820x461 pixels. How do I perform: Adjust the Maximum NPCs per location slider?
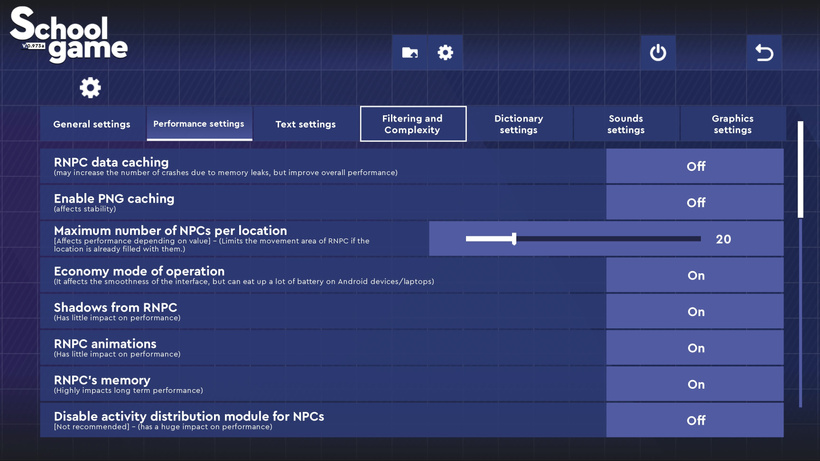click(514, 239)
